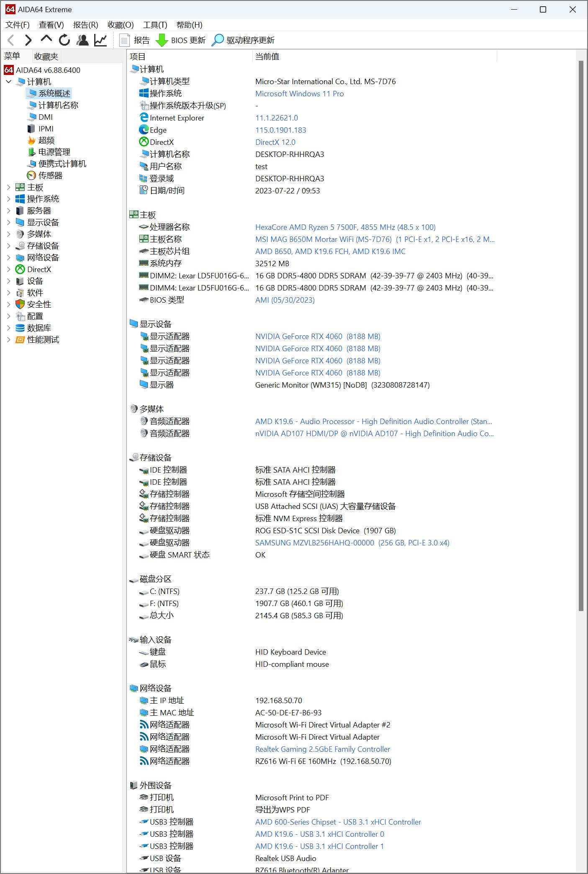Screen dimensions: 588x874
Task: Click the Edge version 115.0.1901.183 link
Action: (x=281, y=130)
